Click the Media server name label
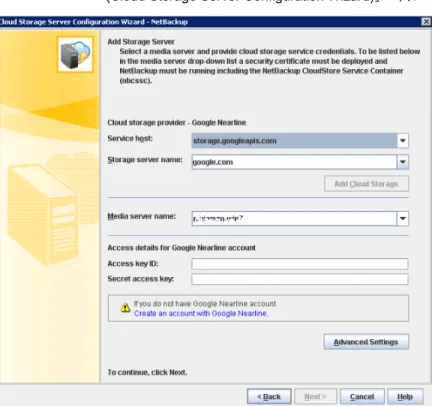Screen dimensions: 441x406 point(142,216)
